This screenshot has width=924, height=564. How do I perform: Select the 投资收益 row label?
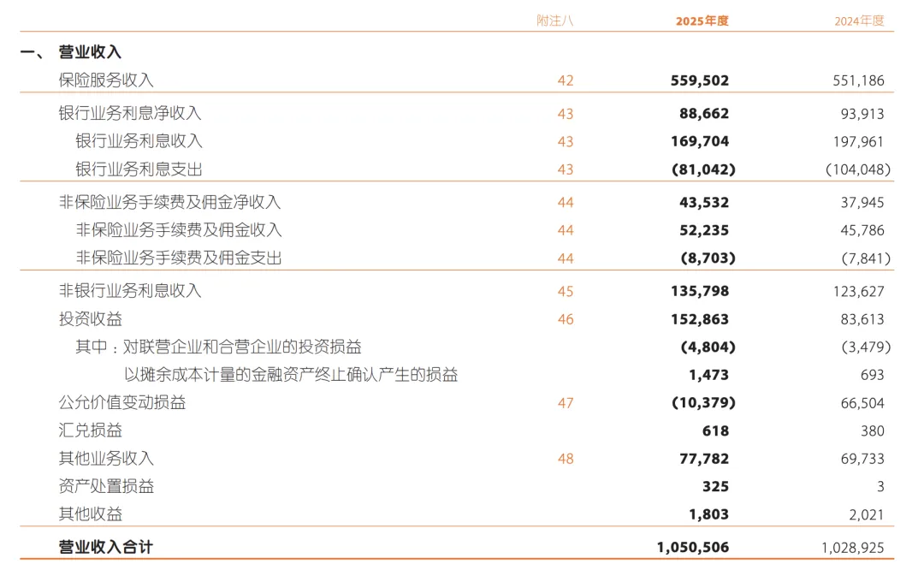coord(90,319)
